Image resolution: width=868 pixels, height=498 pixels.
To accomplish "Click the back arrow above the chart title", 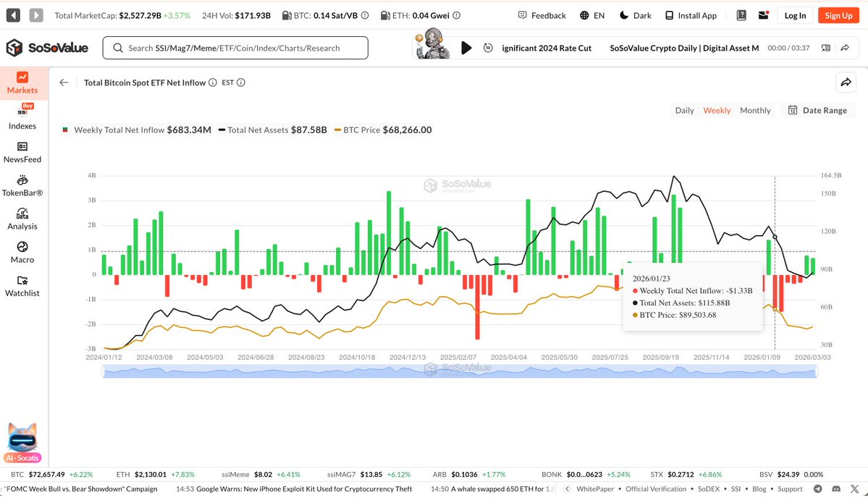I will (63, 83).
